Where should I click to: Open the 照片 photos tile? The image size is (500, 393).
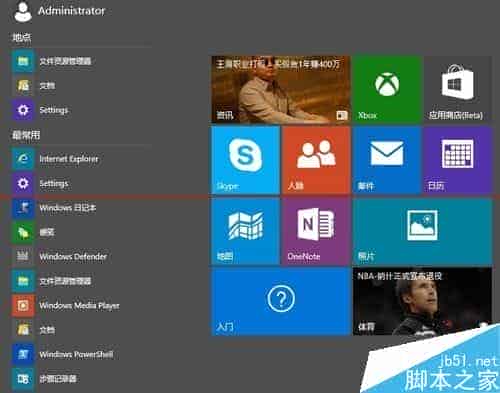click(422, 231)
